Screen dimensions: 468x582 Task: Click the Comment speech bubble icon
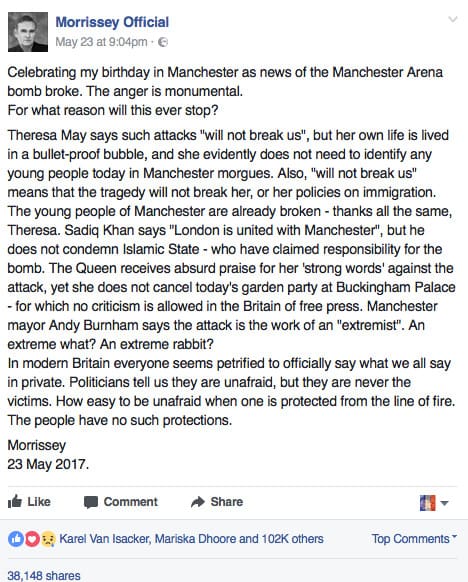(x=91, y=502)
